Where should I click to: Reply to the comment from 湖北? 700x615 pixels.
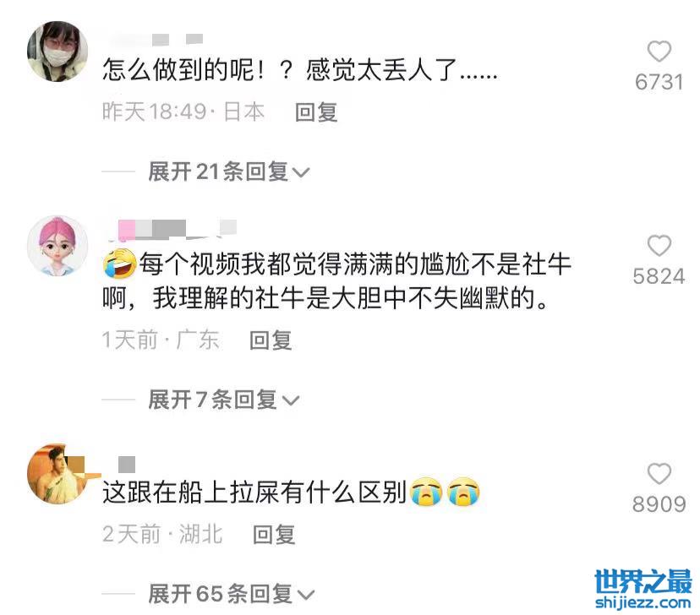(274, 534)
